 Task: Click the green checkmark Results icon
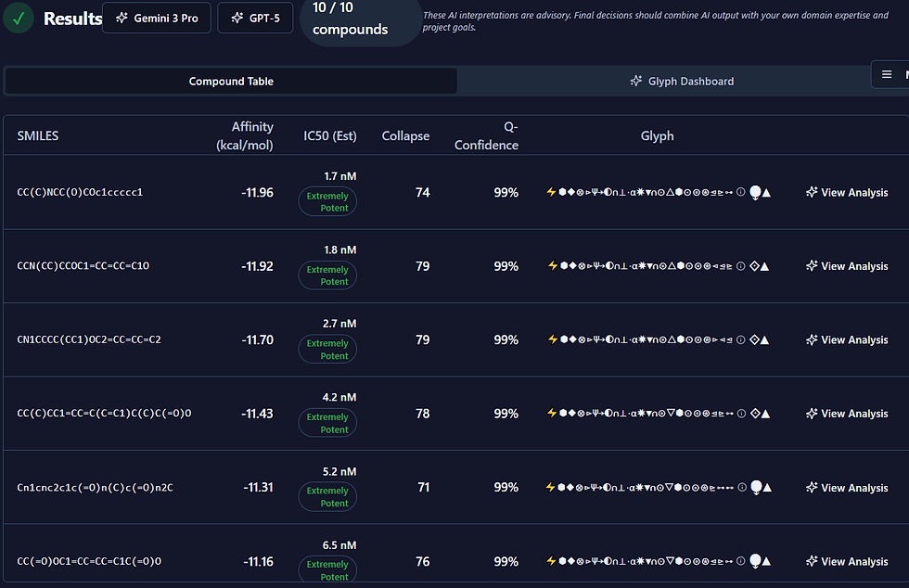tap(19, 19)
